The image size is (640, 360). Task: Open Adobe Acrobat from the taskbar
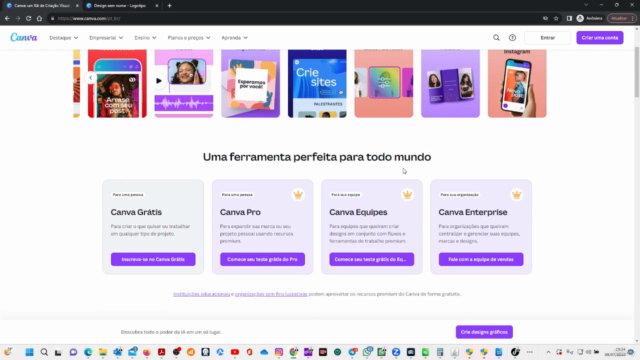tap(162, 352)
